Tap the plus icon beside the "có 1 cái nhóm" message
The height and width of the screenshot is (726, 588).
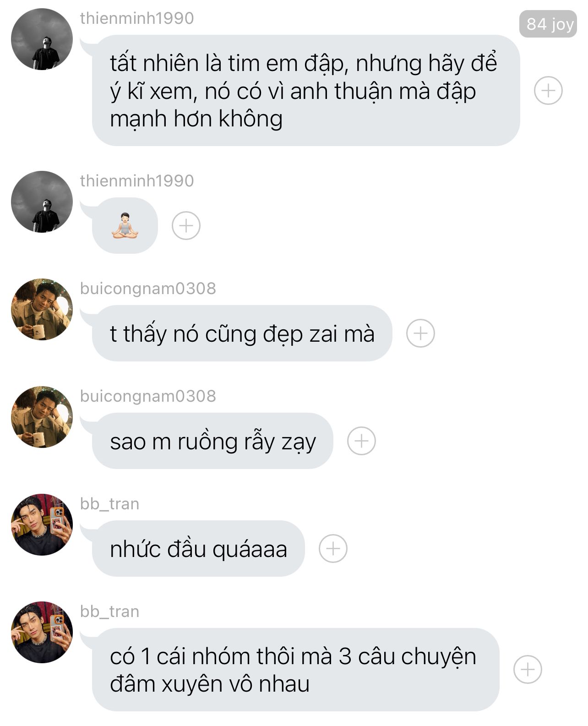click(528, 670)
